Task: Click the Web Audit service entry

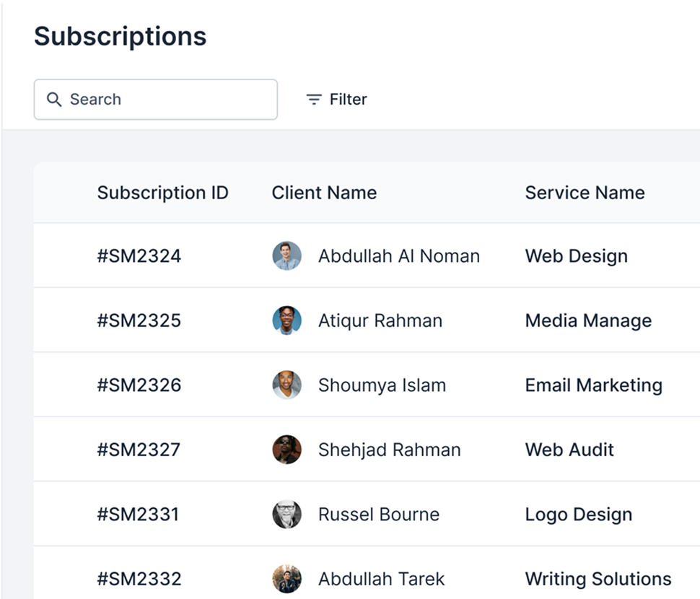Action: pos(569,450)
